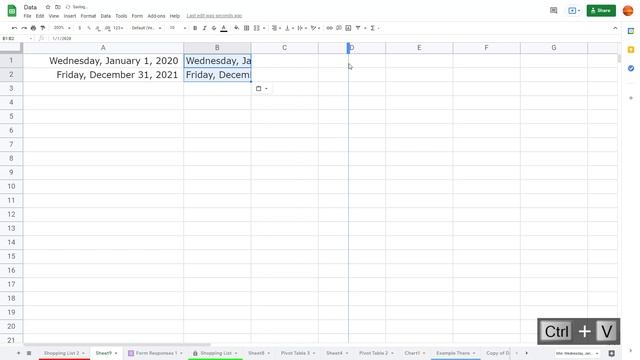Screen dimensions: 640x360
Task: Decrease decimal places
Action: pos(98,28)
